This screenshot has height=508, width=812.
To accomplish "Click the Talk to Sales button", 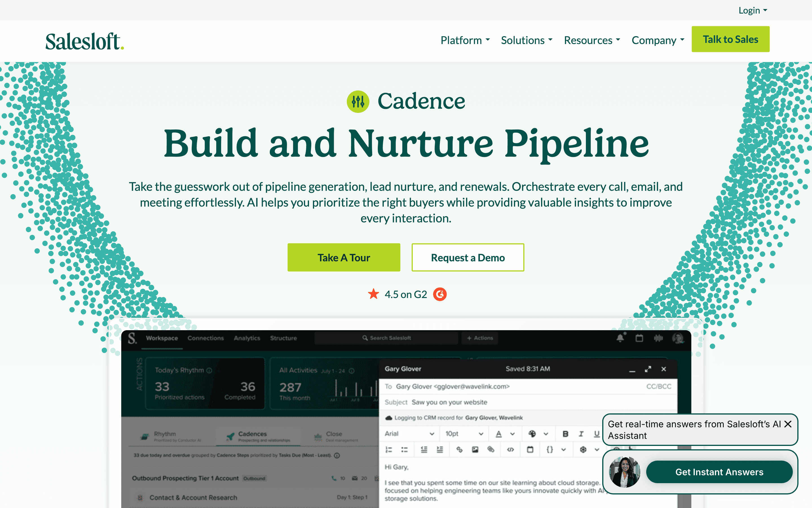I will coord(731,39).
